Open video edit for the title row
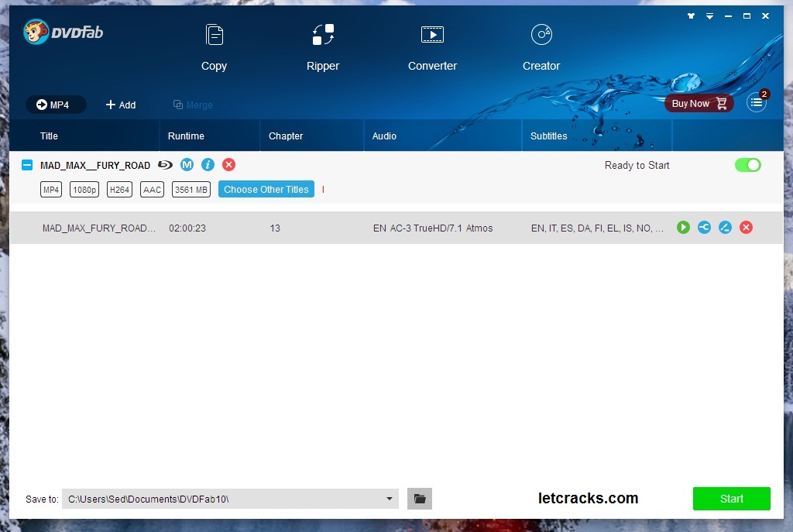The height and width of the screenshot is (532, 793). click(x=725, y=228)
